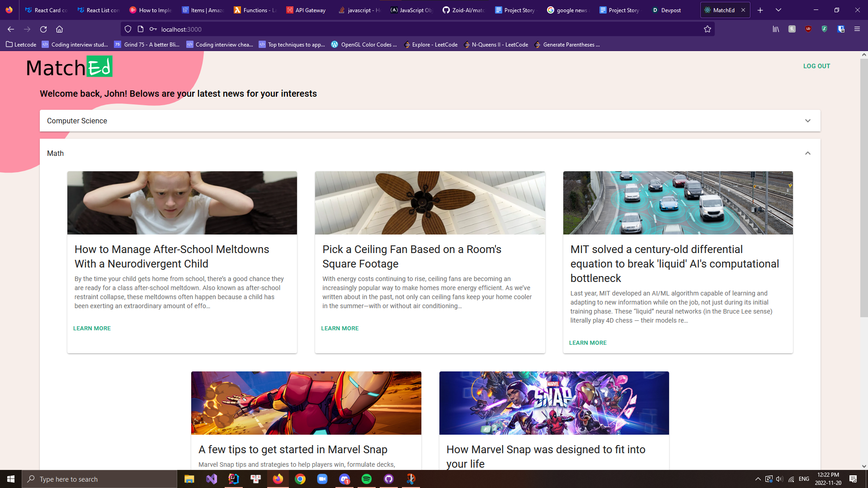The image size is (868, 488).
Task: Click the LOG OUT button
Action: [816, 66]
